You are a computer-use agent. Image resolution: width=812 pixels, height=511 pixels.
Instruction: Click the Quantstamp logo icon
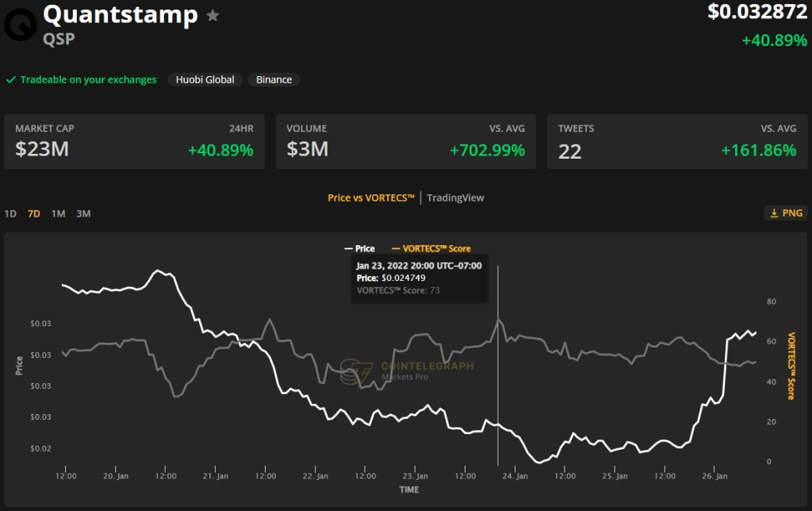click(x=20, y=21)
